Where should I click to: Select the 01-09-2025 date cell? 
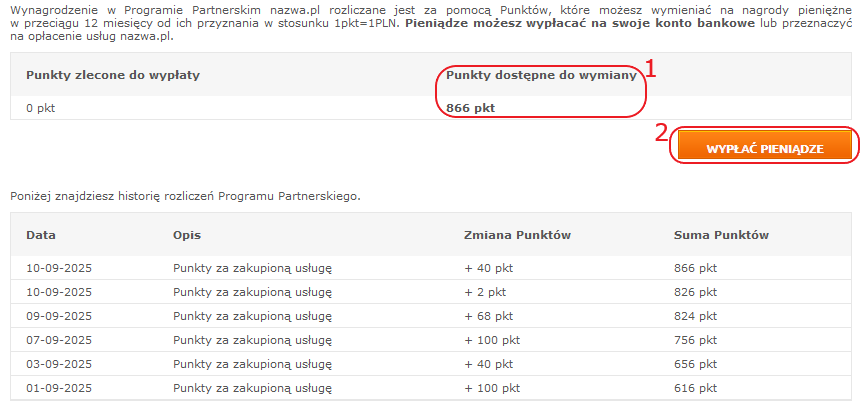59,388
